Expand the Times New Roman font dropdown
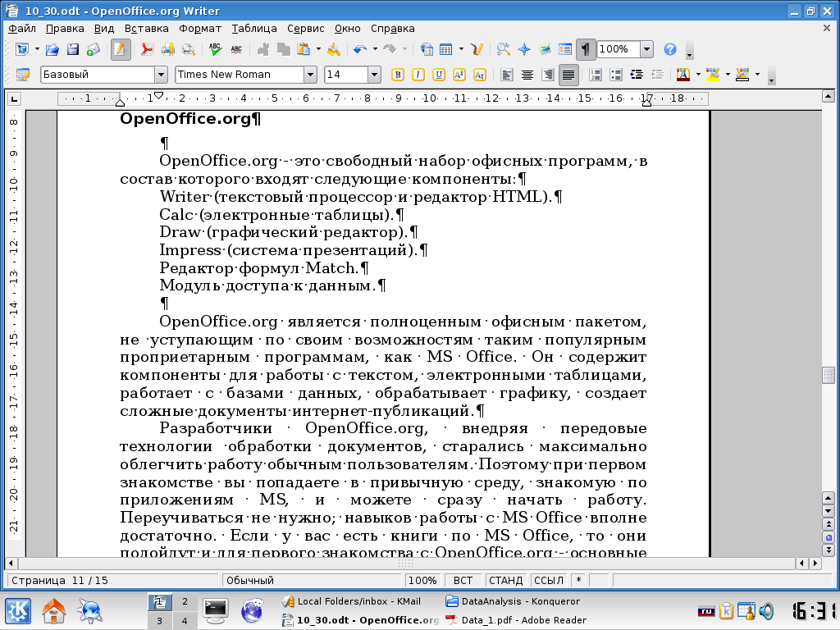 pos(310,75)
